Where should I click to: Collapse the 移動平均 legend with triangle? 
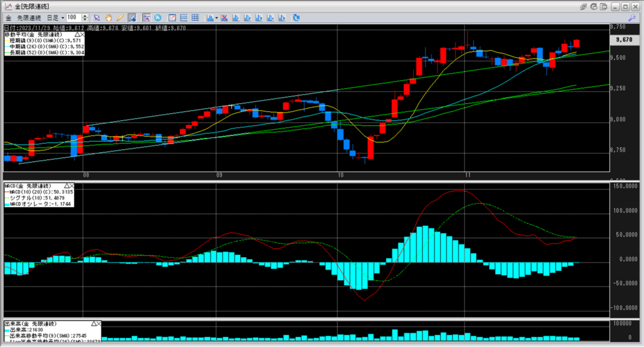pos(77,35)
